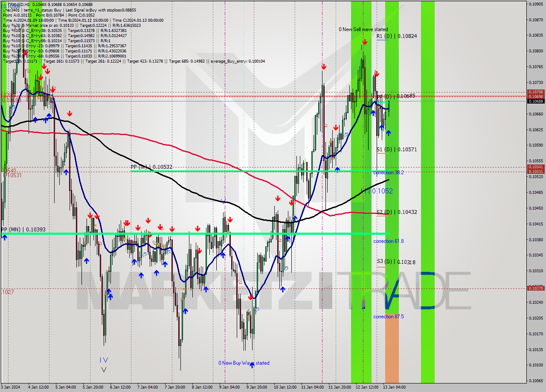The width and height of the screenshot is (546, 392).
Task: Click the 0.10870 price scale value
Action: 536,20
